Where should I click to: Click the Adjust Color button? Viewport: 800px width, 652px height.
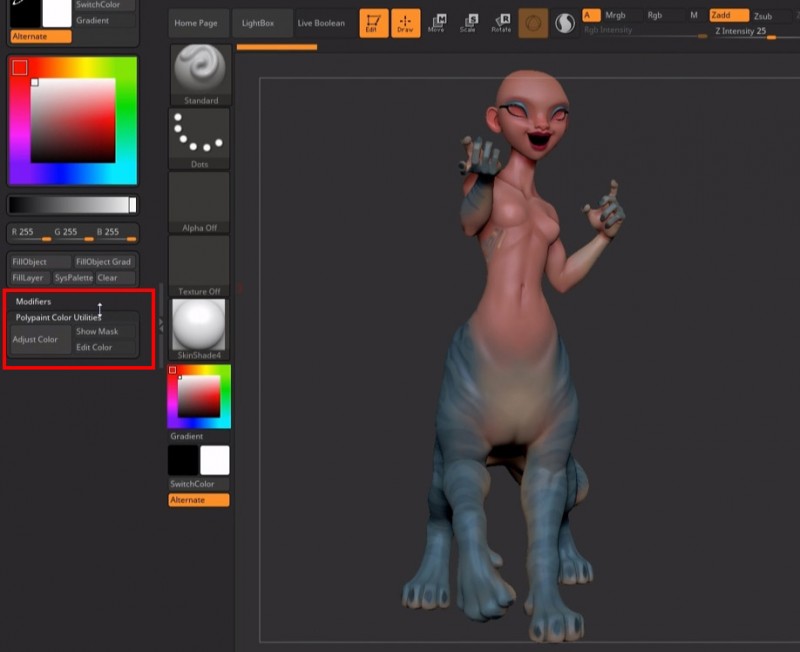pos(36,340)
